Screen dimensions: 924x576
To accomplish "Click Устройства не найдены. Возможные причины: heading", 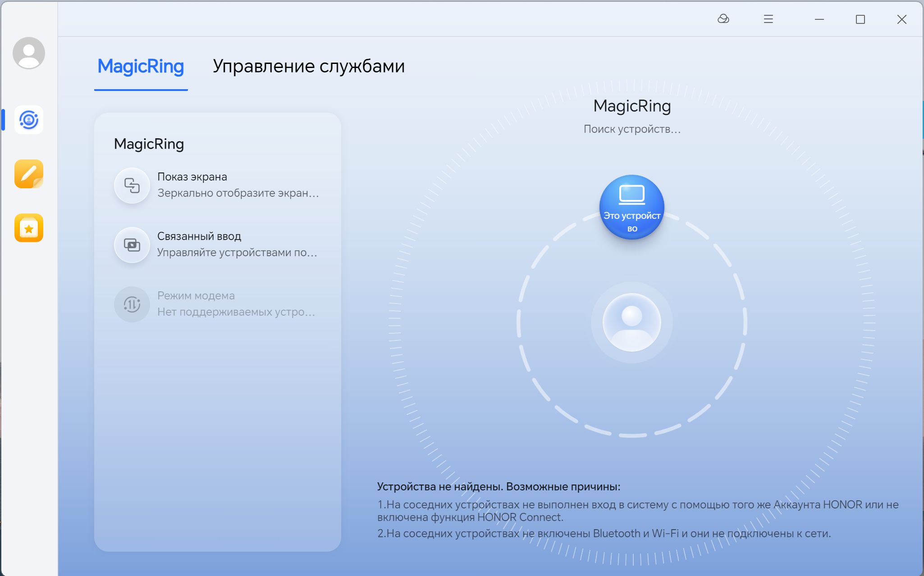I will coord(499,487).
